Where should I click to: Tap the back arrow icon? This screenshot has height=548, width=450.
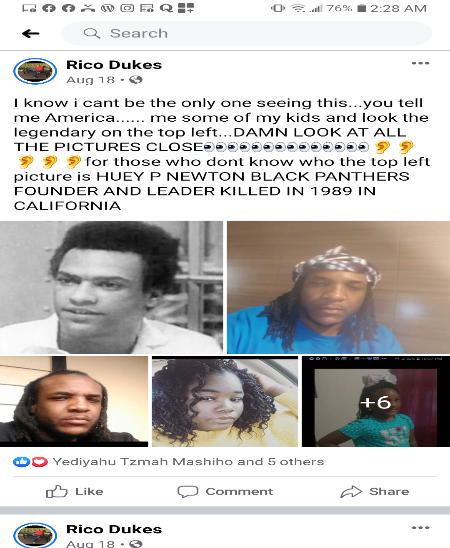[31, 34]
